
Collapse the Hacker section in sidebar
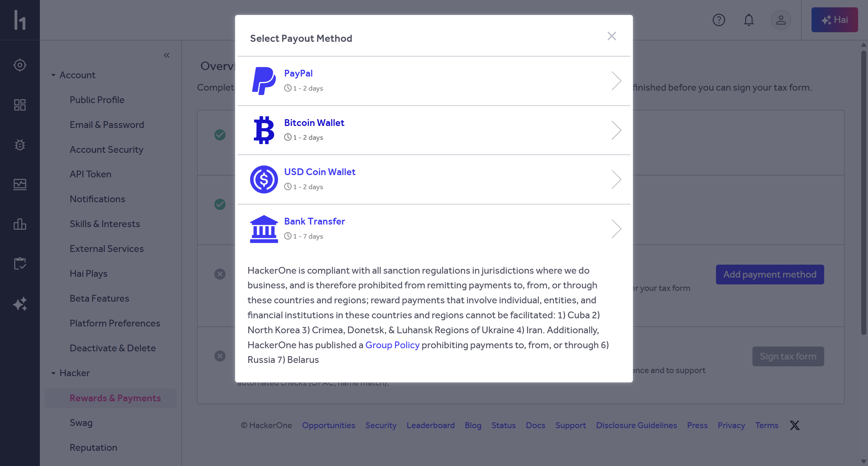53,373
